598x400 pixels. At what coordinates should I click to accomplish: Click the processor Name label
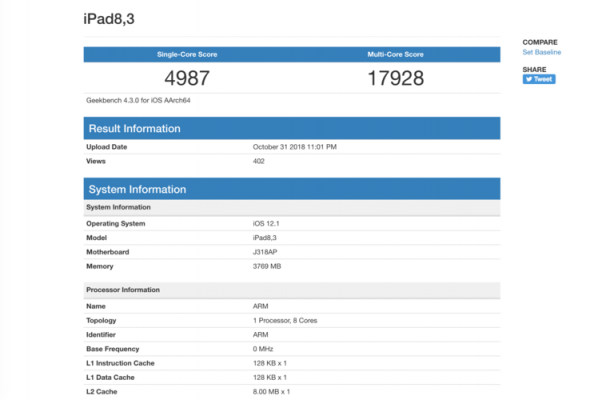point(96,306)
